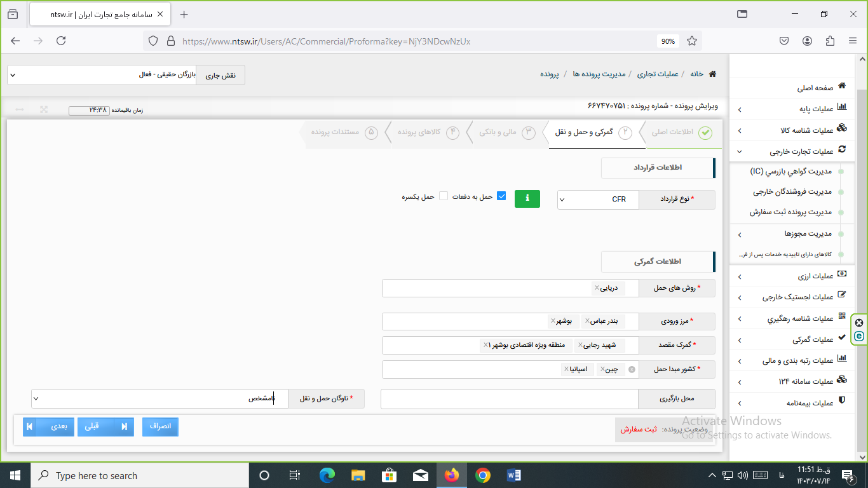Image resolution: width=868 pixels, height=488 pixels.
Task: Click Windows taskbar search box
Action: pyautogui.click(x=140, y=475)
